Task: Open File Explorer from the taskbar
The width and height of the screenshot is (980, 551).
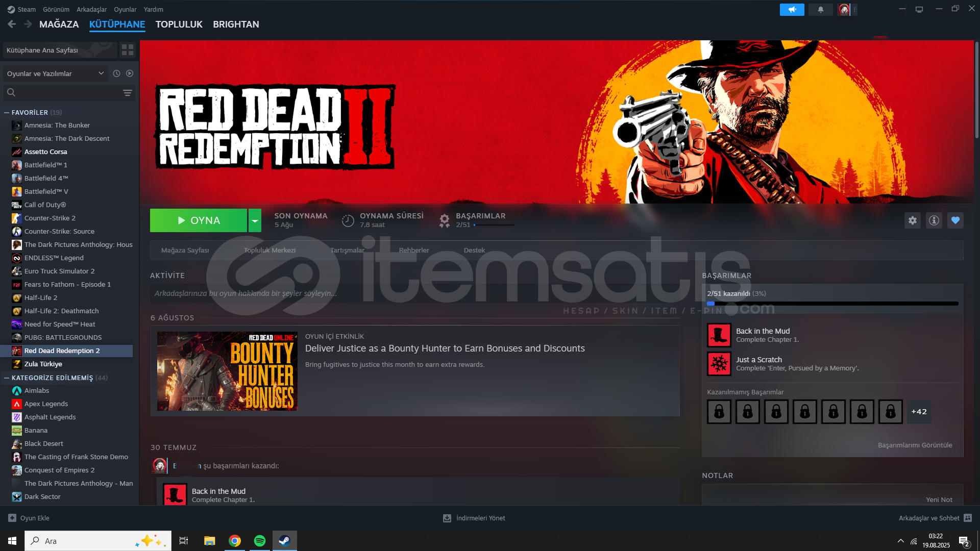Action: (210, 541)
